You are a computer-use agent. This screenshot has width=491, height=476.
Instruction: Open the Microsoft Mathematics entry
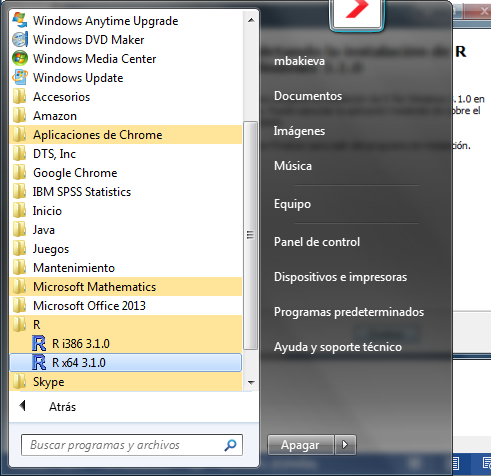coord(126,286)
